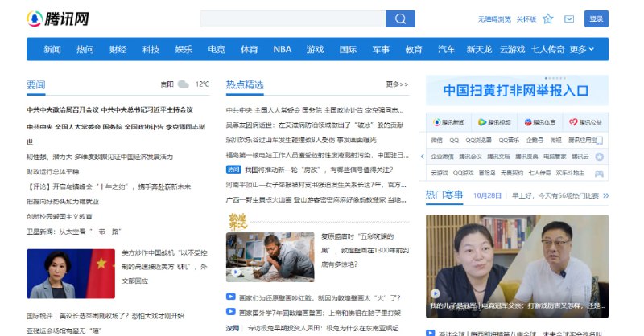Click the cloud weather icon next to 贵阳
The image size is (644, 336).
point(184,84)
